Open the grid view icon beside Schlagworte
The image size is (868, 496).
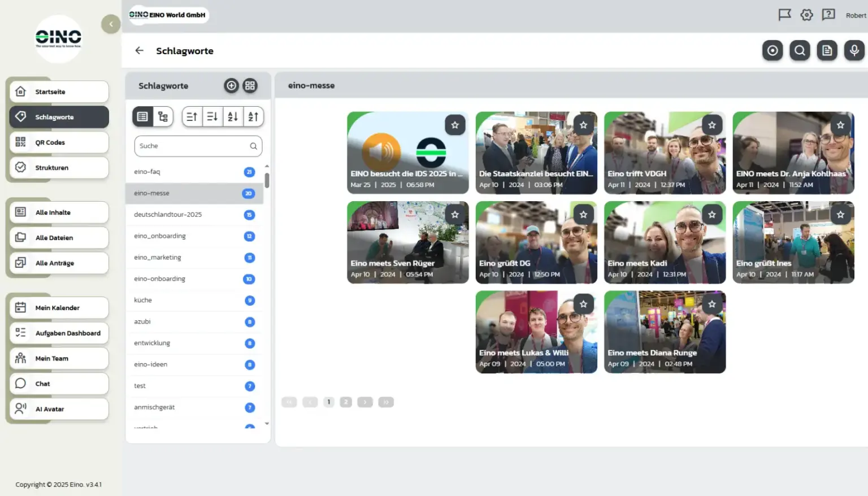click(x=250, y=85)
